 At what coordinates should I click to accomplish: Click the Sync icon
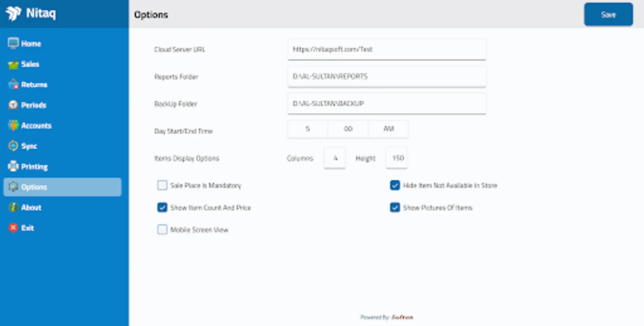coord(13,146)
